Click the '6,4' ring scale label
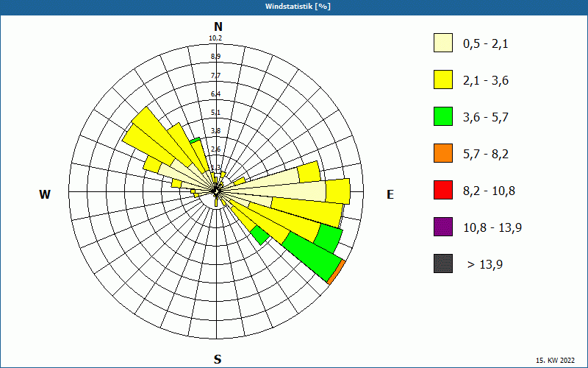This screenshot has height=368, width=588. pos(215,94)
